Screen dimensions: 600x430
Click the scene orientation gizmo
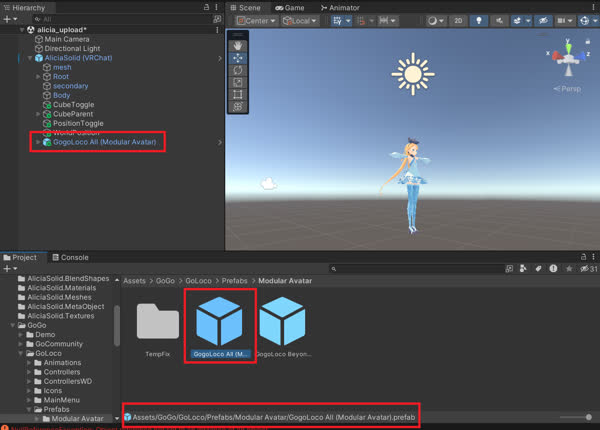568,57
